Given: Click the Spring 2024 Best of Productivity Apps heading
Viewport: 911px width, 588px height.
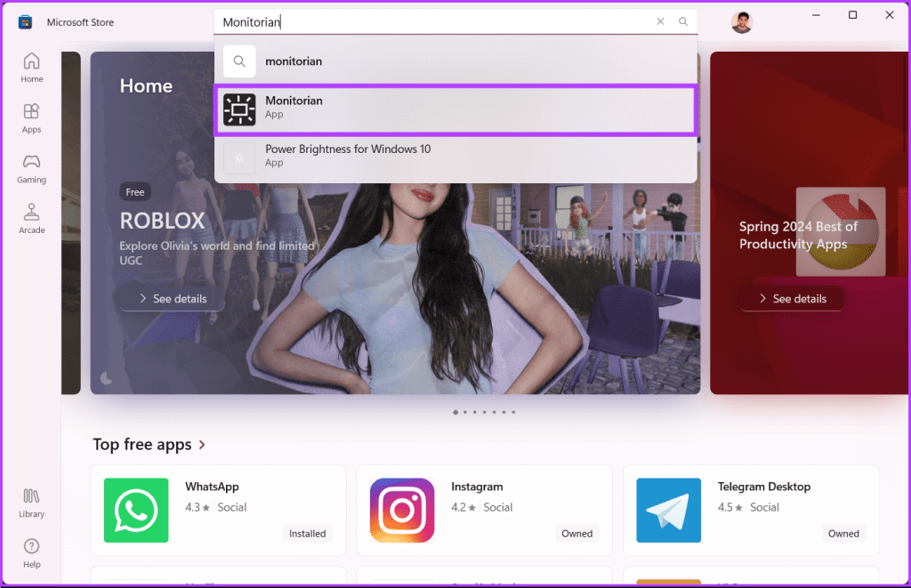Looking at the screenshot, I should pyautogui.click(x=798, y=236).
